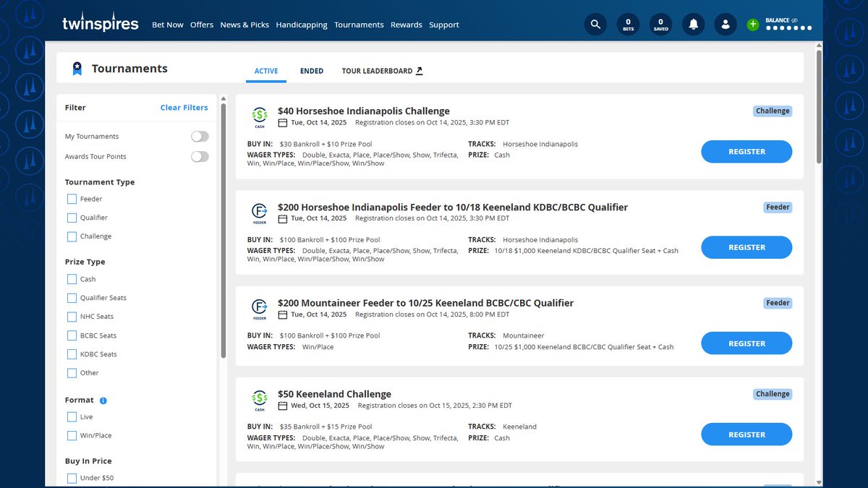Switch to the Active tab
The image size is (868, 488).
(266, 71)
